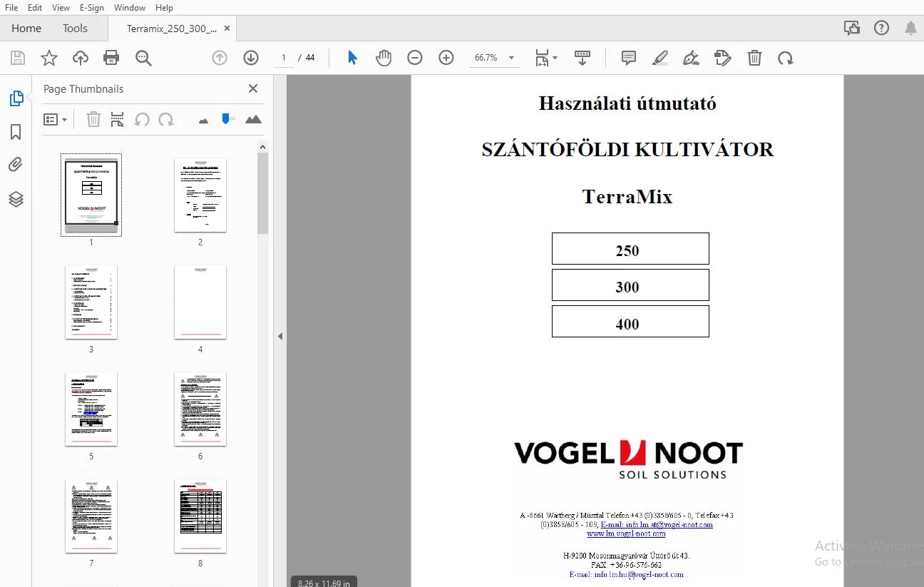Select page 2 thumbnail
This screenshot has height=587, width=924.
click(200, 195)
